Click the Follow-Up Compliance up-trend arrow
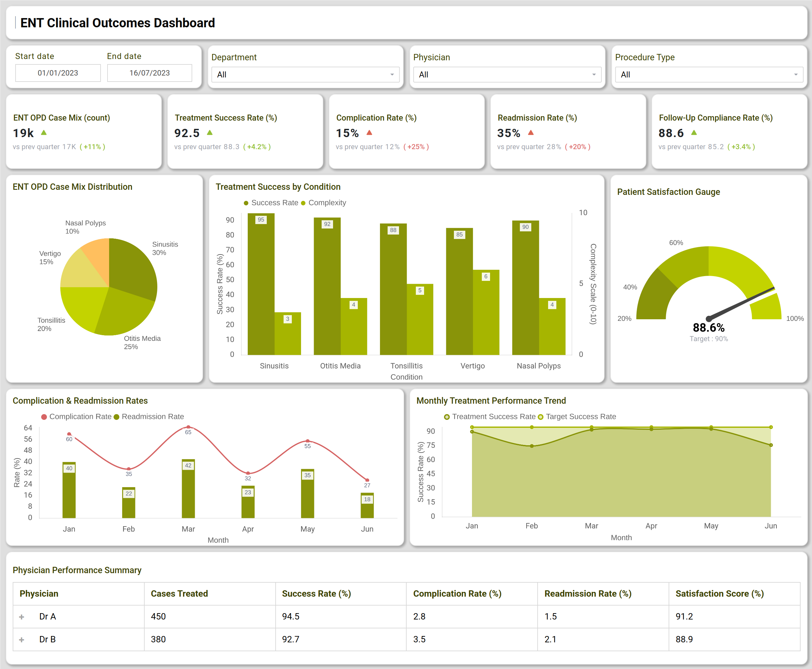Image resolution: width=812 pixels, height=669 pixels. click(x=694, y=133)
